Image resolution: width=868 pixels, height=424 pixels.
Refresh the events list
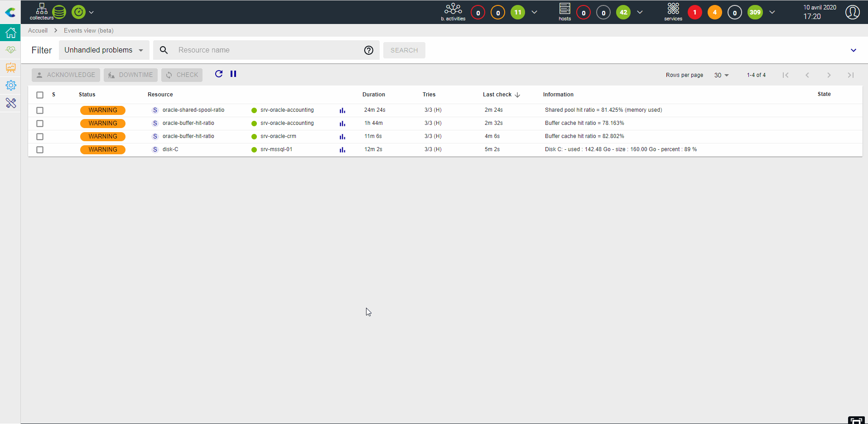click(x=219, y=74)
